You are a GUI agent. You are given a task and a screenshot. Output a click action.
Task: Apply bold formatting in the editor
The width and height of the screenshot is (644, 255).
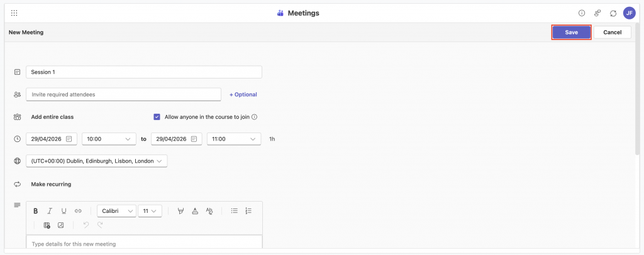[x=36, y=211]
